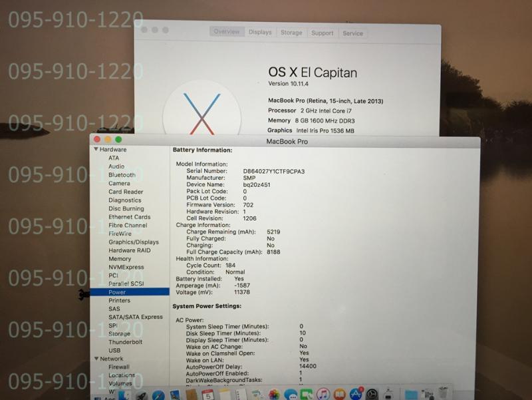This screenshot has width=532, height=400.
Task: Open Storage tab in About This Mac
Action: click(291, 33)
